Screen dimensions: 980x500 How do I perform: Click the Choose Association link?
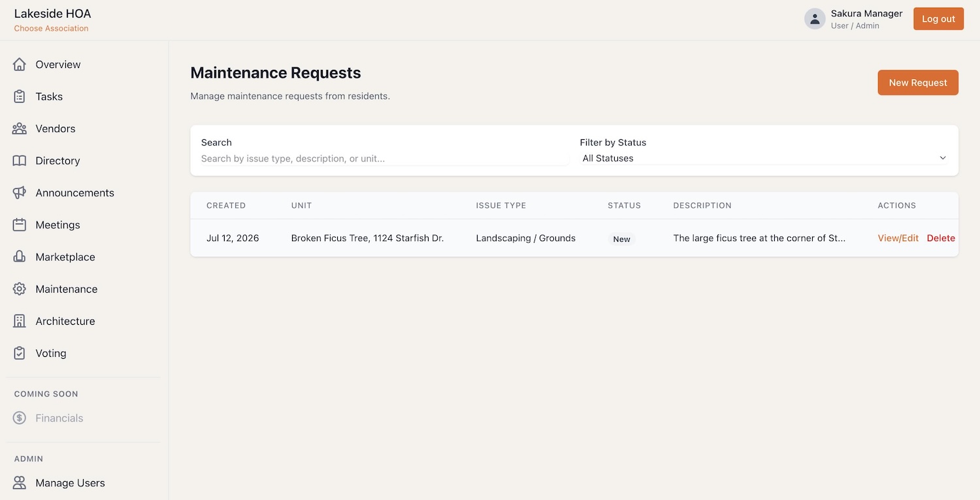(51, 28)
